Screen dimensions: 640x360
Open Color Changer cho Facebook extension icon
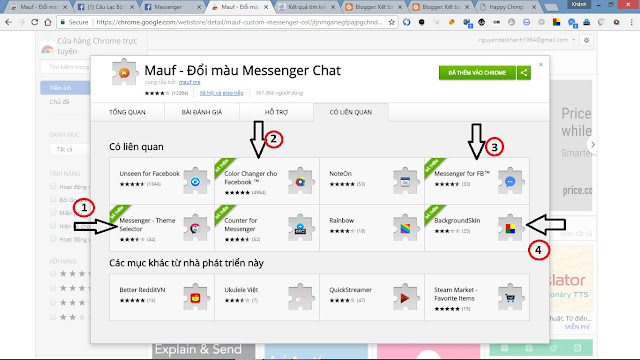coord(301,182)
